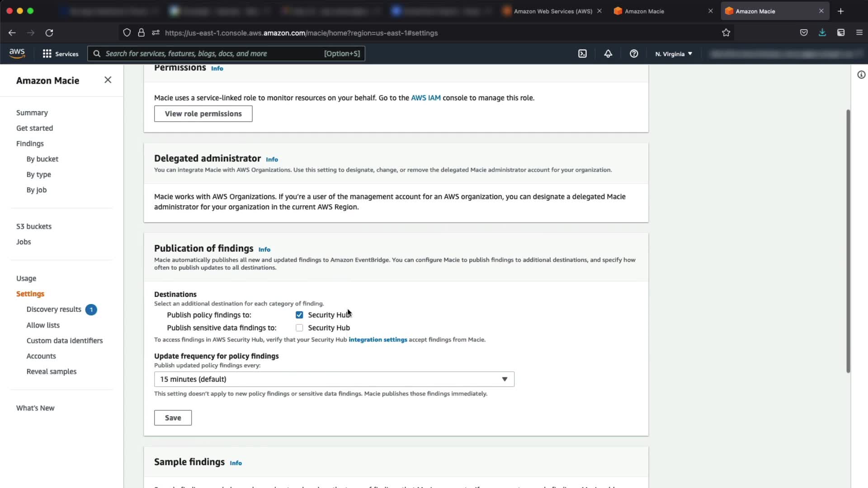Reload the page in browser

49,33
